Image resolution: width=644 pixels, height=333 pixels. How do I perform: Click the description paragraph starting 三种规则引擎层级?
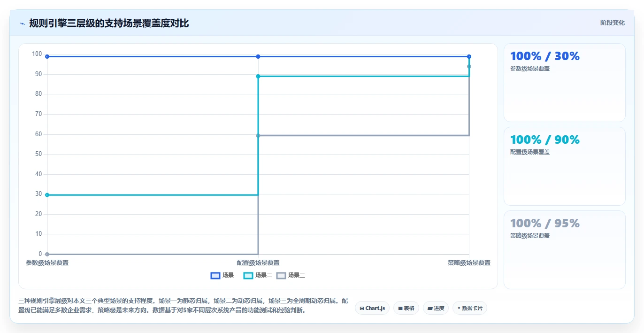(x=184, y=305)
